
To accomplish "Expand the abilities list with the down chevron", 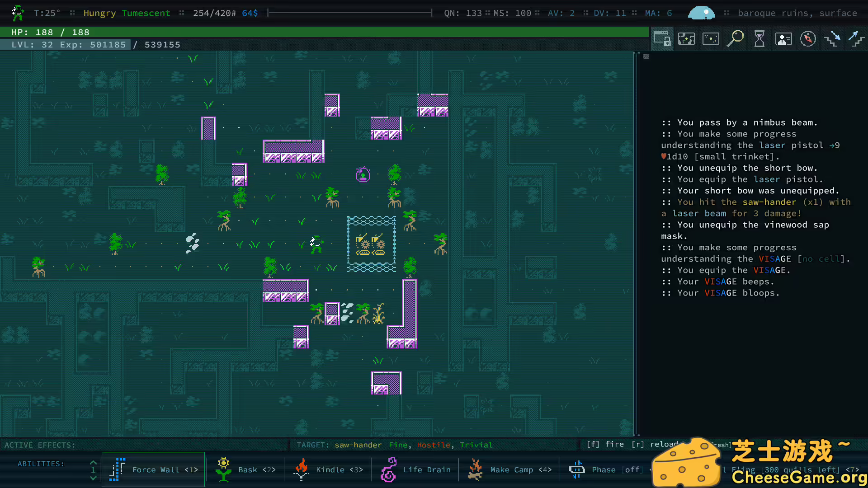I will click(x=93, y=477).
